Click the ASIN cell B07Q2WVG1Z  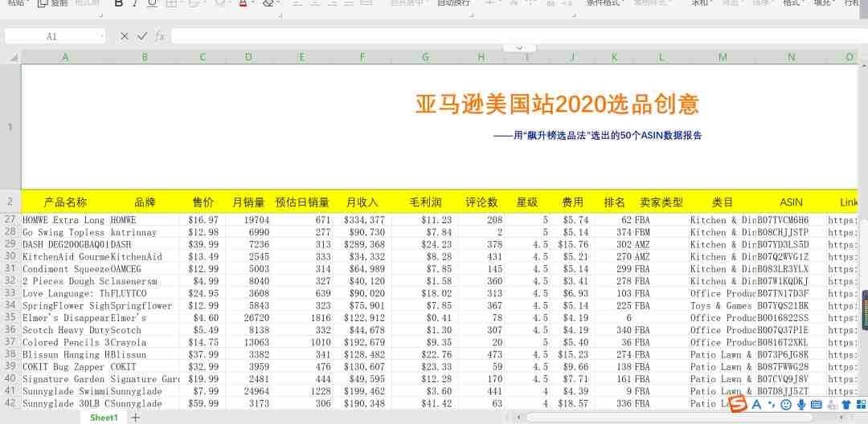point(791,256)
